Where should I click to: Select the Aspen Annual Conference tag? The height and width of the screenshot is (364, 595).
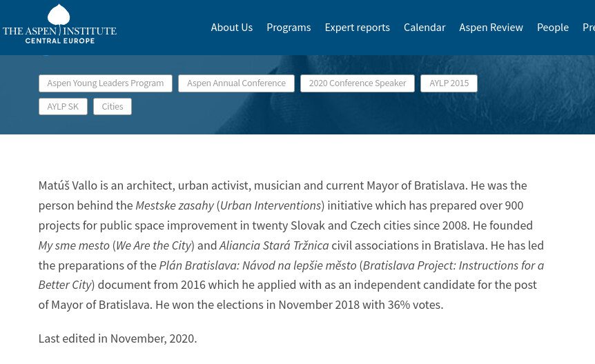236,83
